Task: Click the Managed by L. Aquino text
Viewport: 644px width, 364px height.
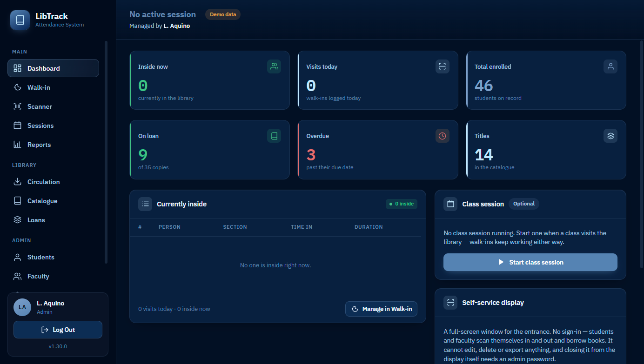Action: click(x=160, y=26)
